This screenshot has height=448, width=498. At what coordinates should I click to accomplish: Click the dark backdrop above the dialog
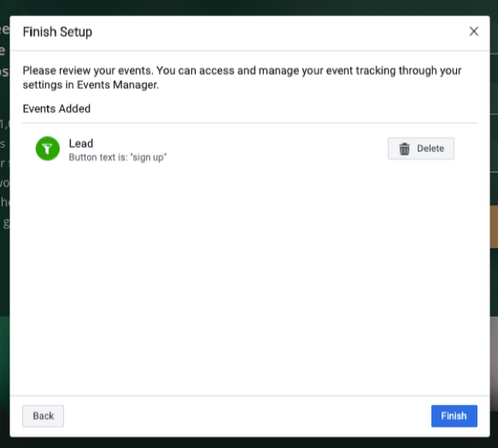[249, 8]
